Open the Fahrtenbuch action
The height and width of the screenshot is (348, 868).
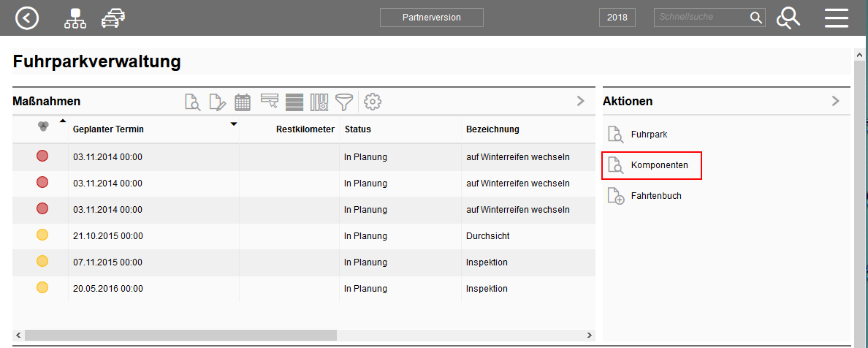646,196
